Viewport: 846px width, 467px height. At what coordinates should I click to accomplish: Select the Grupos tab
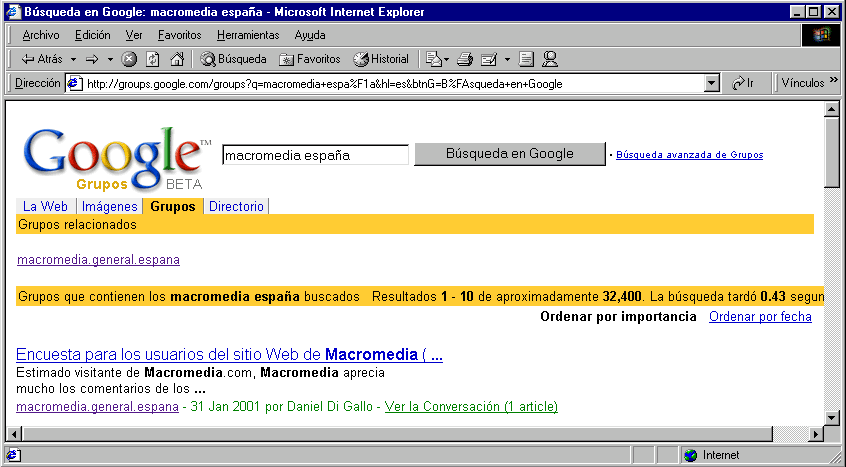tap(173, 207)
